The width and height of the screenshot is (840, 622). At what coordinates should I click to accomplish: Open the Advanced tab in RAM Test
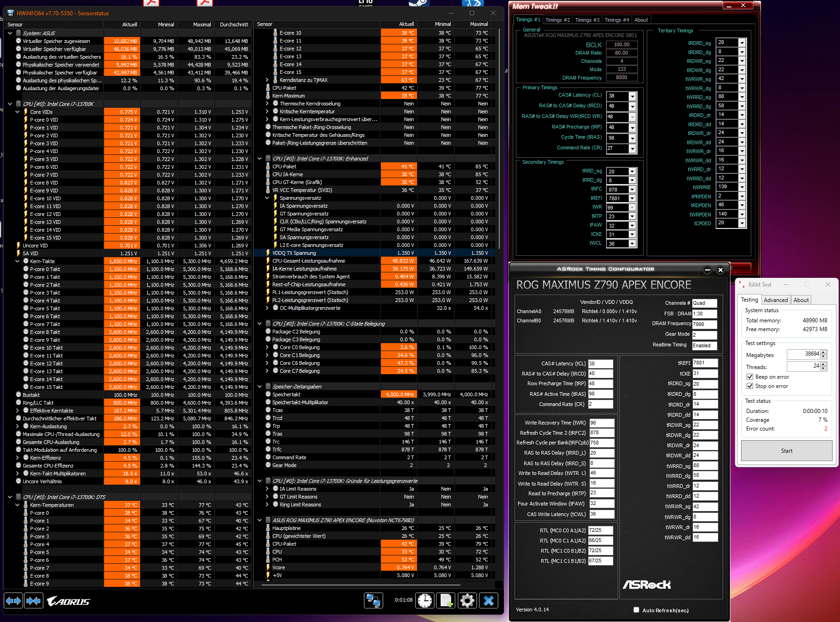[x=776, y=300]
